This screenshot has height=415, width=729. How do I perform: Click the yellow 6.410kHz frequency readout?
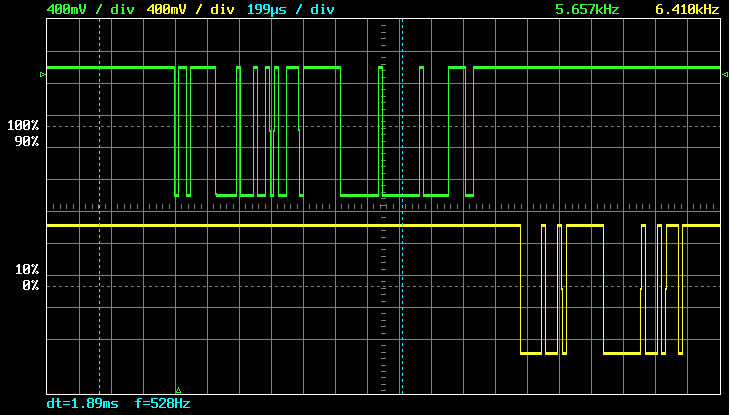coord(687,9)
